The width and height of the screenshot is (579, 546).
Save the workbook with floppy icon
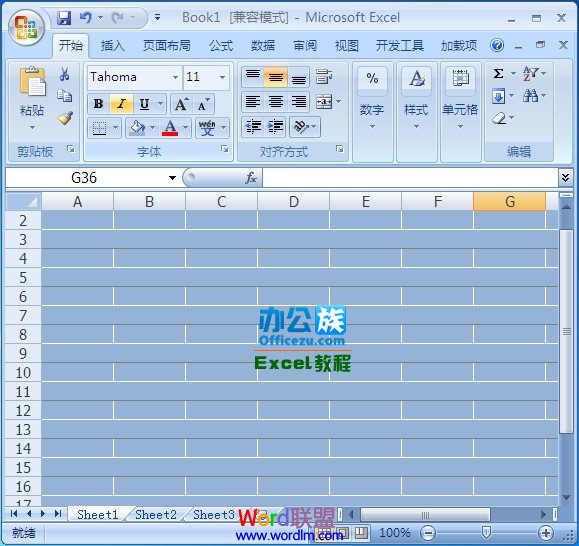(x=64, y=18)
